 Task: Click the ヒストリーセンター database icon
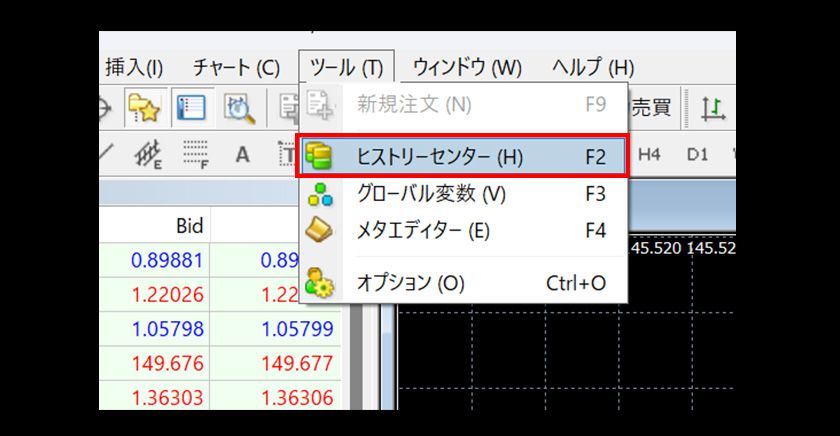pos(318,156)
